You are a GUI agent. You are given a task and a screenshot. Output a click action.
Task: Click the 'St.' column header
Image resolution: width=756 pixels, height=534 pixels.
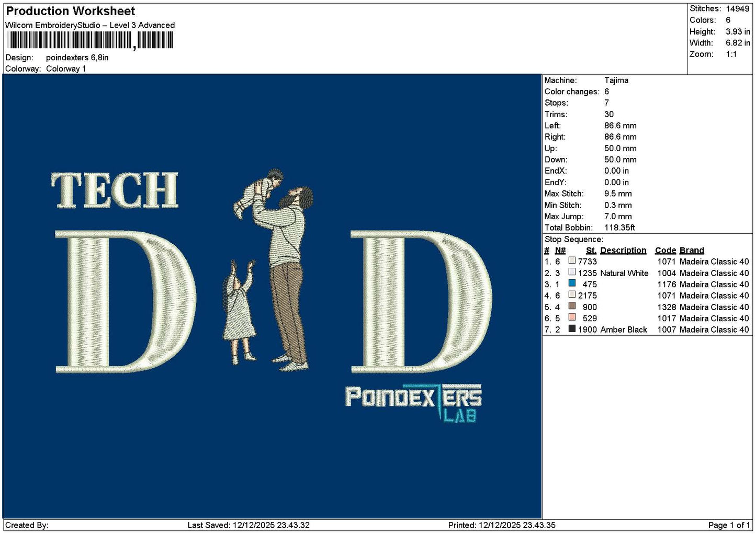(591, 251)
